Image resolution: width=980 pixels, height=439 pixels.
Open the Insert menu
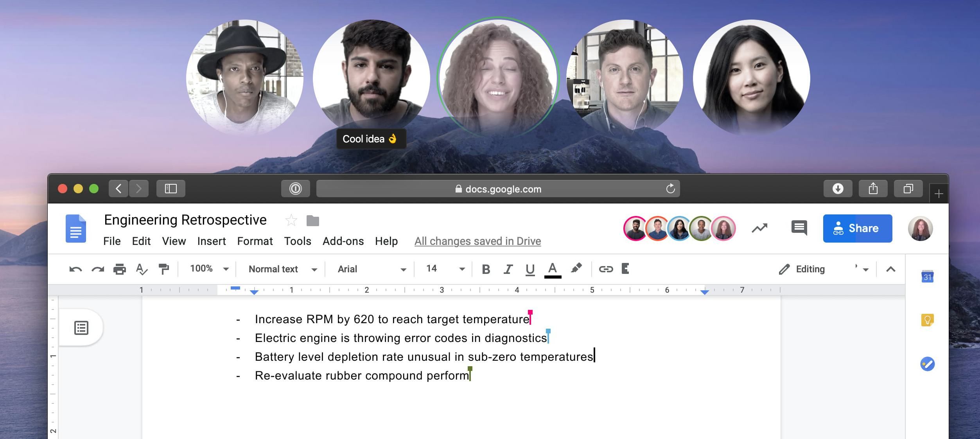point(212,241)
